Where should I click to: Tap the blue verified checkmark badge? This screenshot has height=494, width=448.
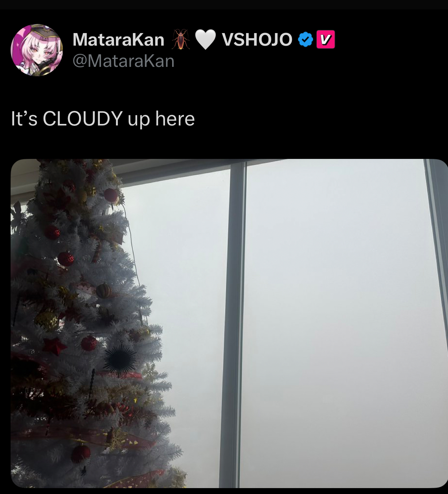(x=305, y=40)
